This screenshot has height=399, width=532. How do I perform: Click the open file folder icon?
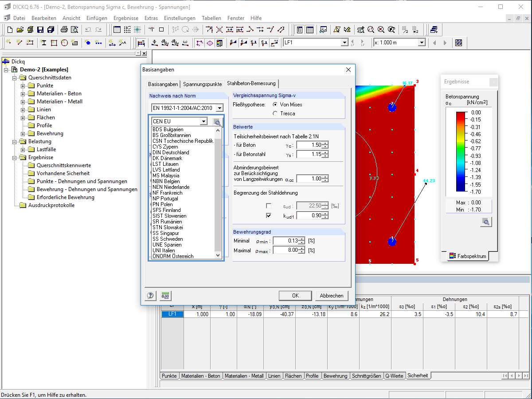point(20,30)
